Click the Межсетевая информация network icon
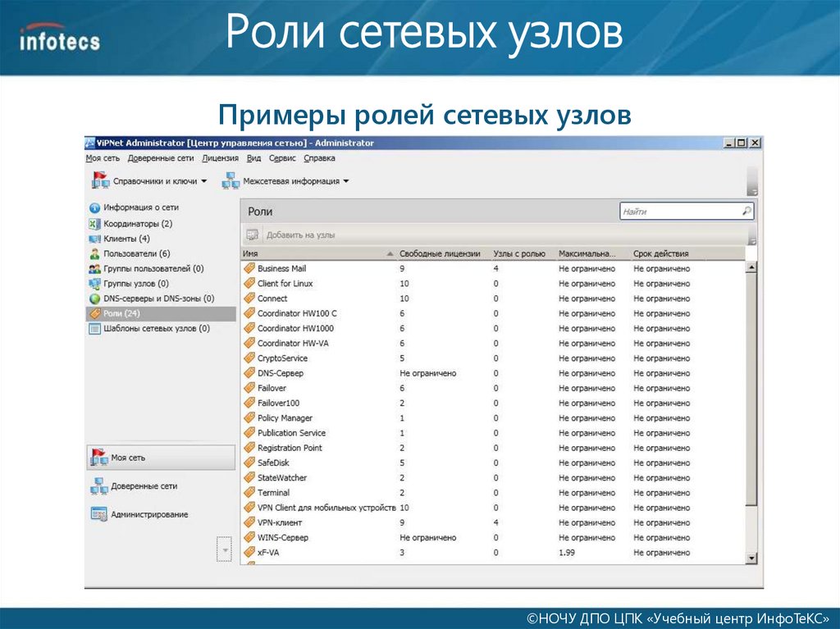Screen dimensions: 840x629 tap(231, 180)
